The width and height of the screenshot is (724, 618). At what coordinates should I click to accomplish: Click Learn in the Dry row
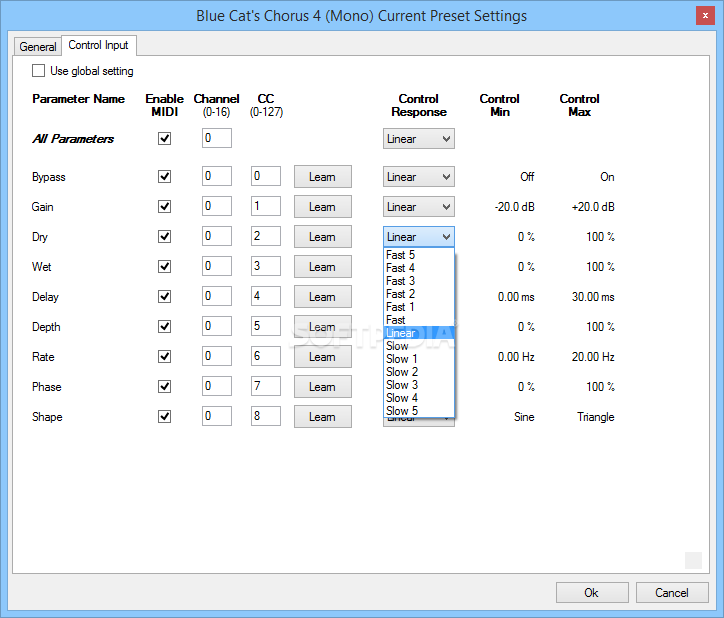coord(323,236)
